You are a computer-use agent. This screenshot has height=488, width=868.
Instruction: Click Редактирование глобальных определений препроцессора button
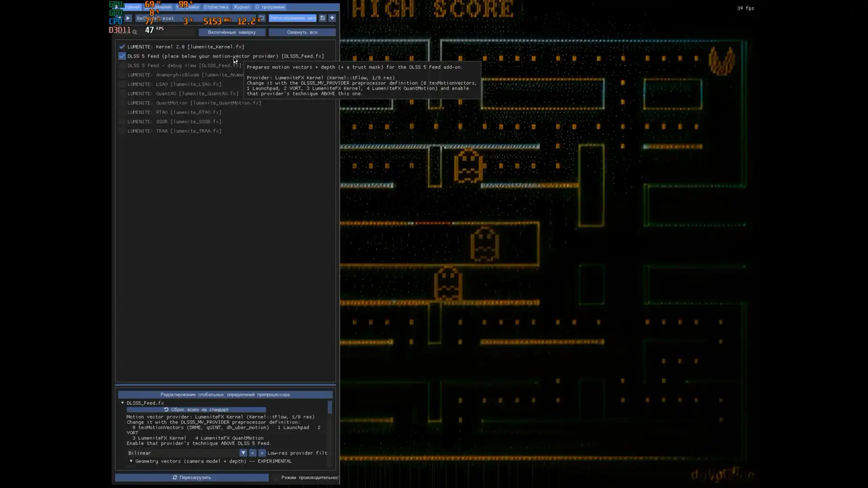(225, 394)
